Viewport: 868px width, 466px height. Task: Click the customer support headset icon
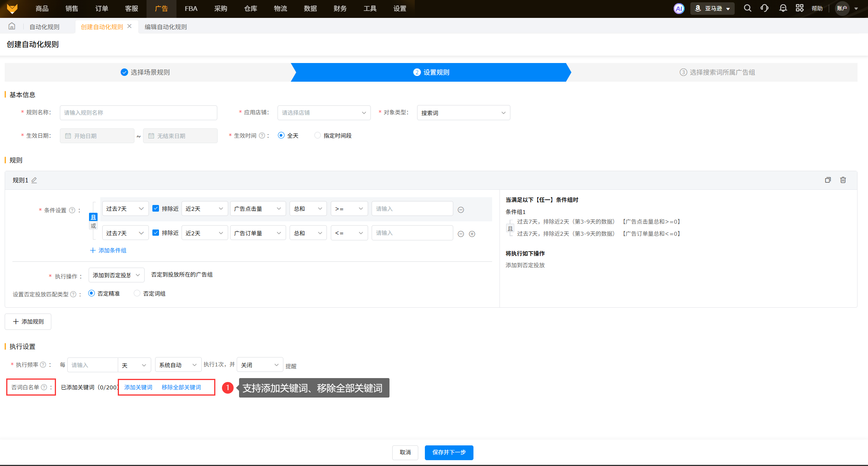click(764, 8)
